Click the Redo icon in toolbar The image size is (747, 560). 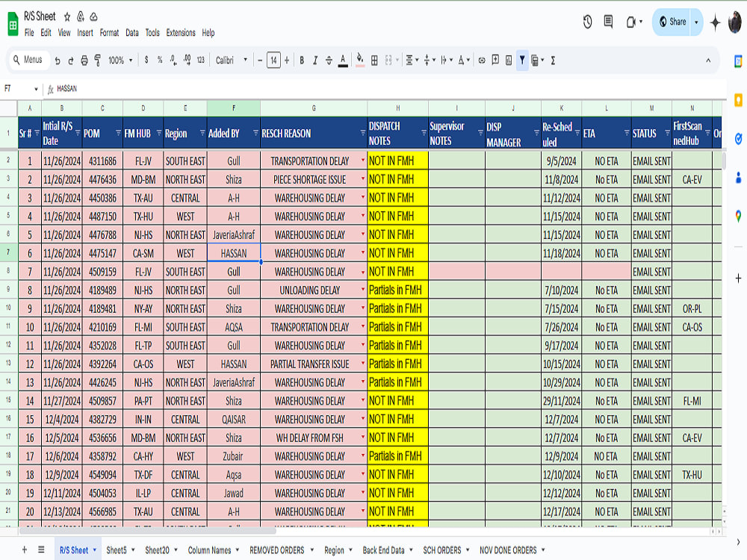tap(70, 60)
